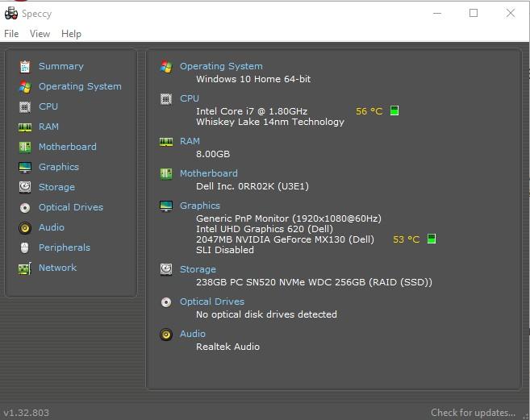Click the Summary clipboard icon in sidebar
The width and height of the screenshot is (530, 420).
pyautogui.click(x=25, y=67)
